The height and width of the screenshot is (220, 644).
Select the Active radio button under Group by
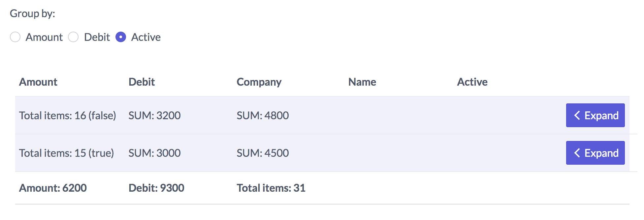[x=121, y=37]
